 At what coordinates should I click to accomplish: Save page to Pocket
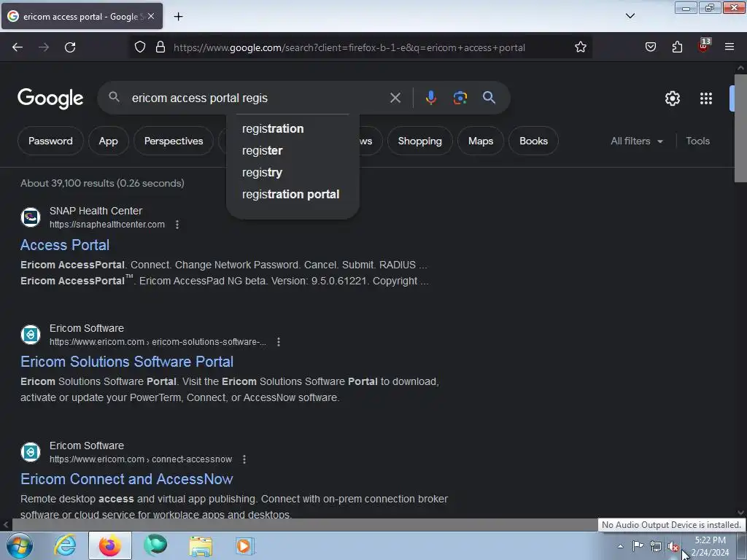[x=650, y=47]
